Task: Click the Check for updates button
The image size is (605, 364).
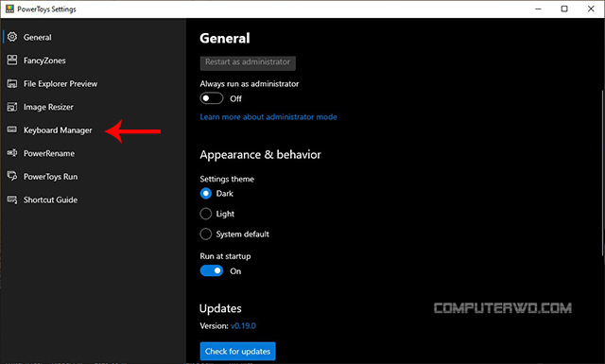Action: pyautogui.click(x=237, y=352)
